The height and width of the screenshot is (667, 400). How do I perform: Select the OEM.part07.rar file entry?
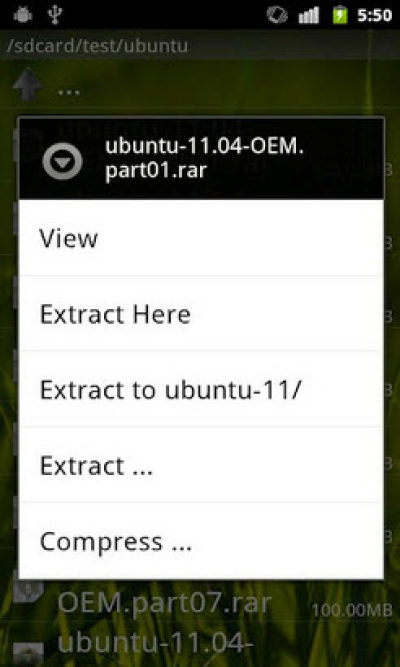click(200, 603)
